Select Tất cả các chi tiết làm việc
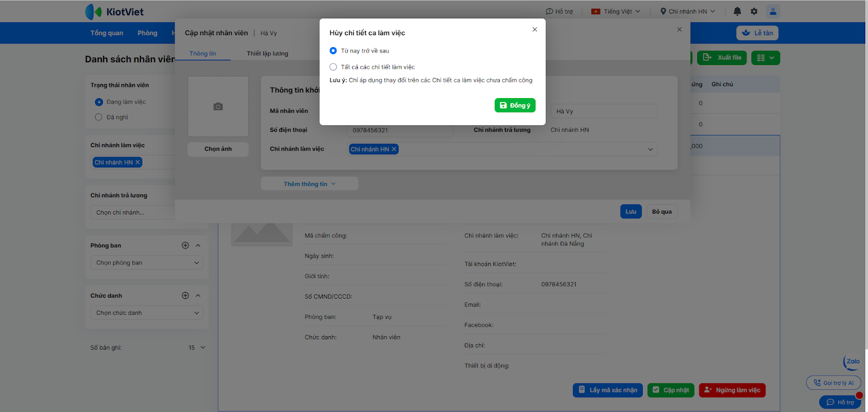The image size is (868, 412). pos(333,67)
